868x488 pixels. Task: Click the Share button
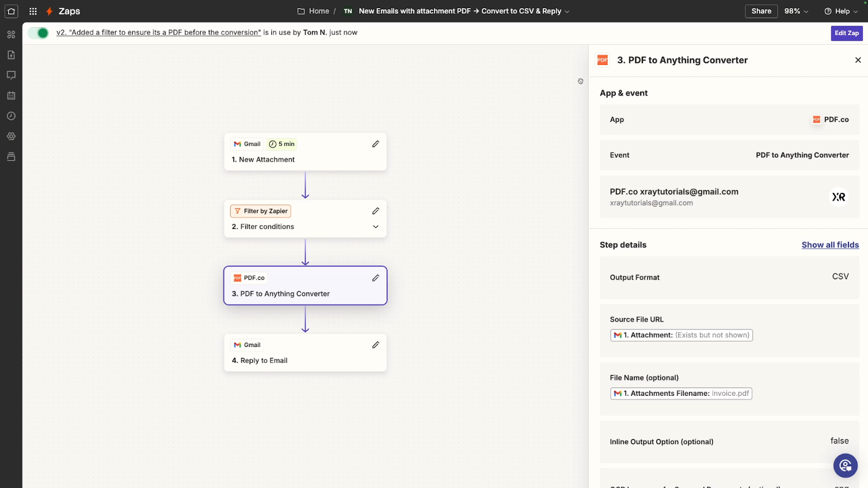click(761, 11)
